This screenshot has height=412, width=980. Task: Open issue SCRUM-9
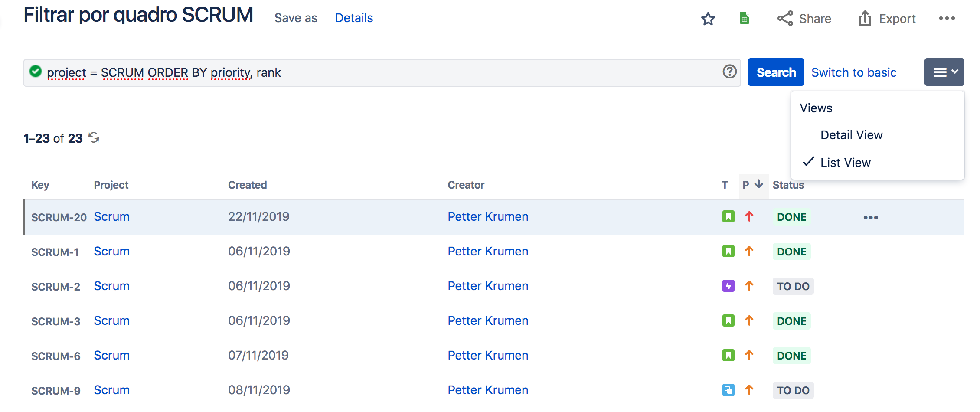[x=56, y=391]
